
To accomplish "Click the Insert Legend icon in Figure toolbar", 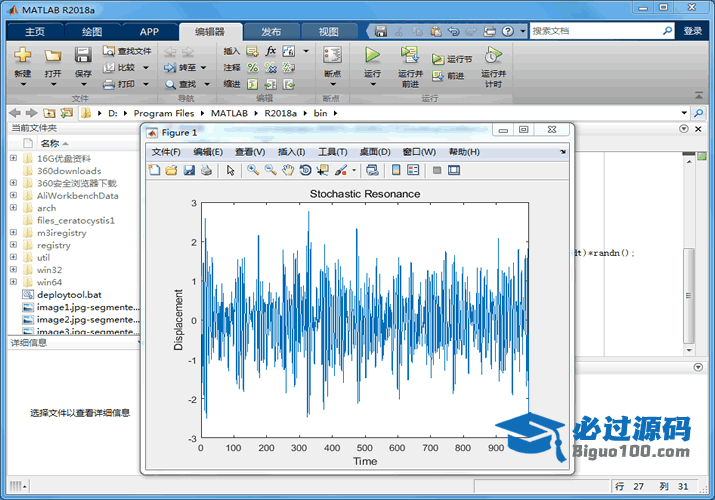I will click(x=413, y=170).
